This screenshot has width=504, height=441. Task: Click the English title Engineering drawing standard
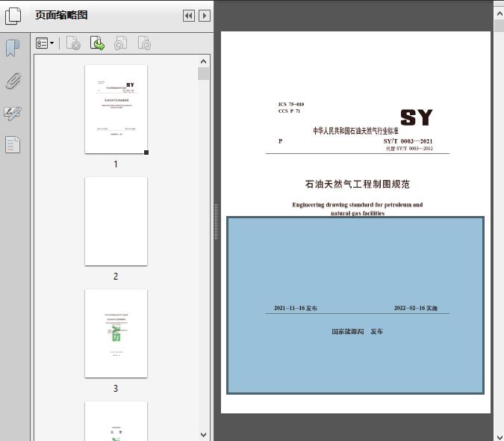(x=358, y=209)
